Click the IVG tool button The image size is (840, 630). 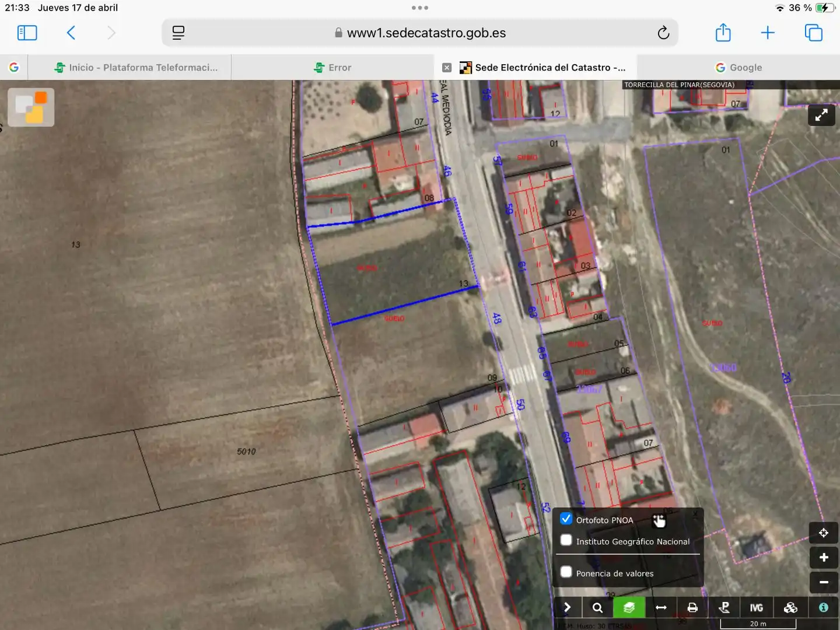tap(757, 607)
